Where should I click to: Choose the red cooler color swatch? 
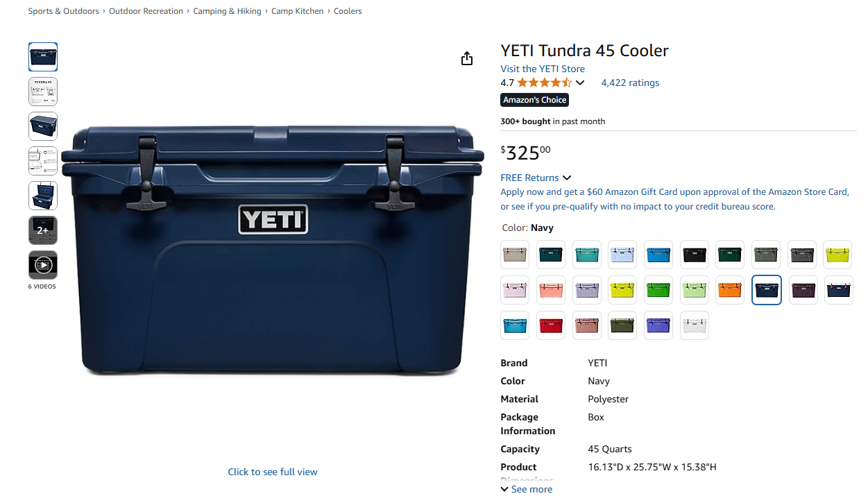tap(551, 325)
